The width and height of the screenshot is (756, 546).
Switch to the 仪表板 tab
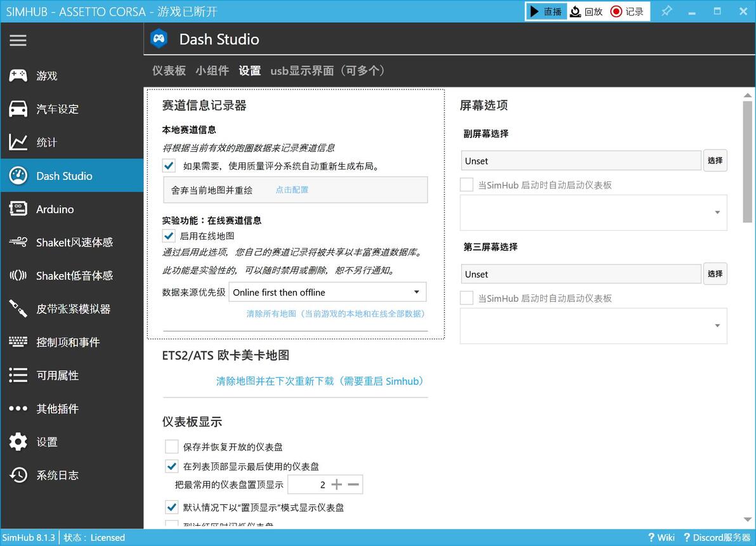(169, 71)
